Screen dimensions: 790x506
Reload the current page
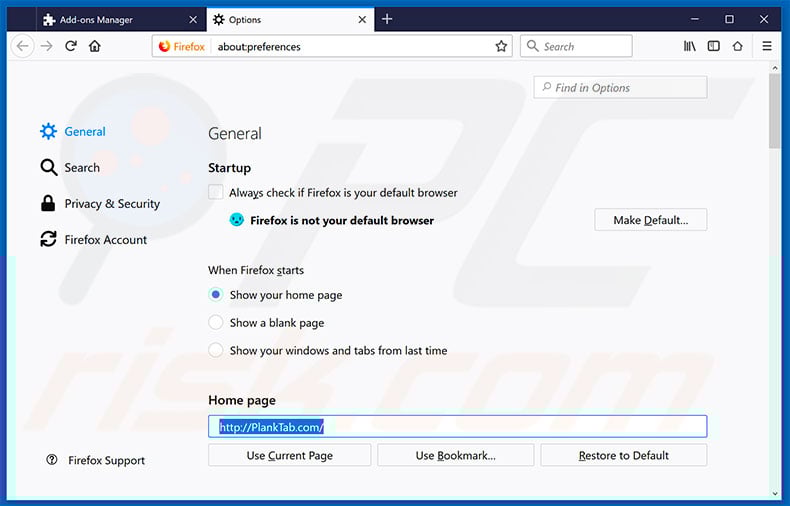[x=71, y=46]
